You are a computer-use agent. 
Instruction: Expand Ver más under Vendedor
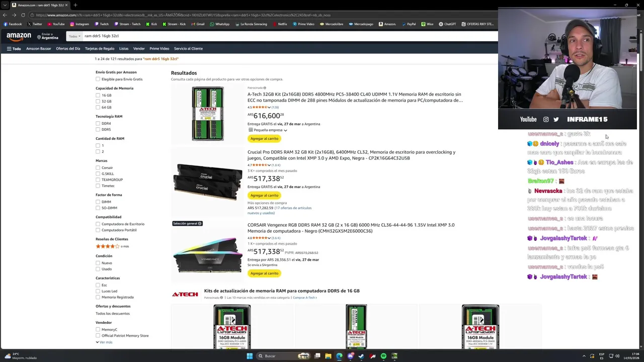pyautogui.click(x=104, y=342)
